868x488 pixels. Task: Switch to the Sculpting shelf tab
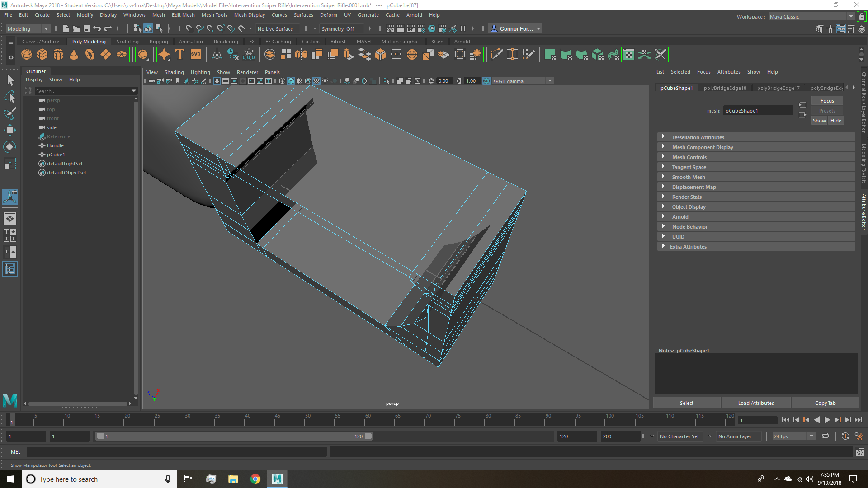[127, 41]
